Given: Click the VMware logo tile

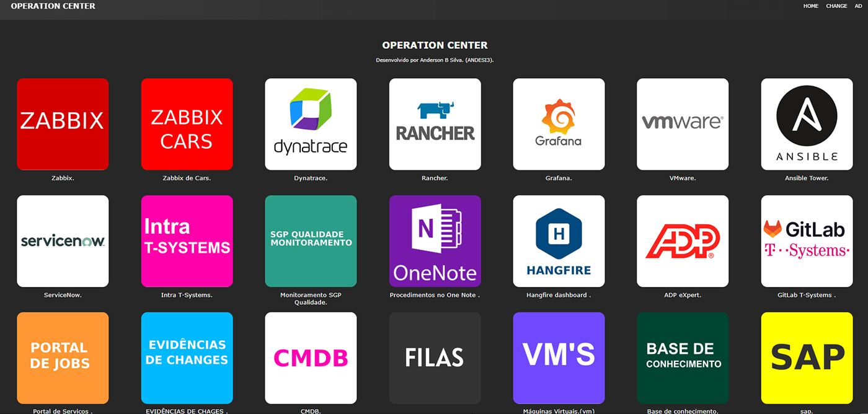Looking at the screenshot, I should click(x=683, y=124).
